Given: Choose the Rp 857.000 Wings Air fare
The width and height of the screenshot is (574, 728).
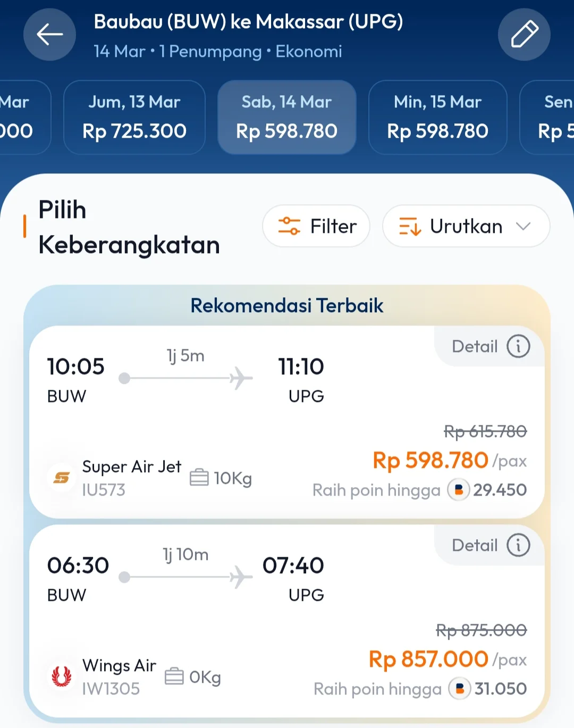Looking at the screenshot, I should (x=428, y=659).
